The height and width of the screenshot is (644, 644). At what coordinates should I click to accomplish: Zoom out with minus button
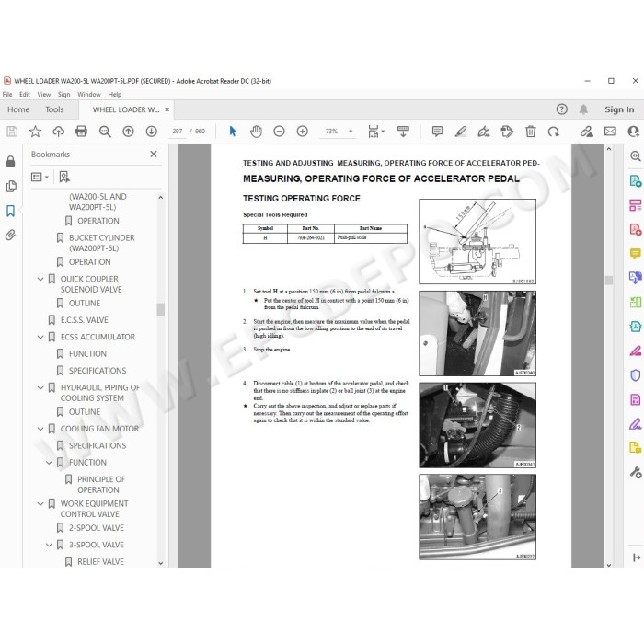(x=279, y=132)
